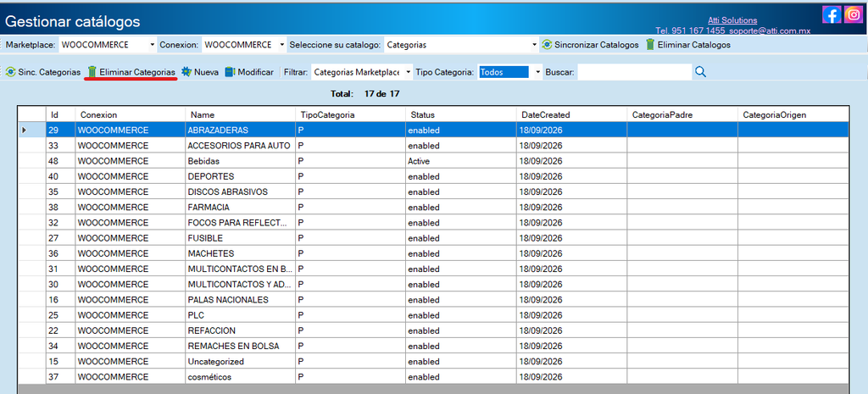Viewport: 868px width, 394px height.
Task: Select the ACCESORIOS PARA AUTO cell
Action: pos(240,146)
